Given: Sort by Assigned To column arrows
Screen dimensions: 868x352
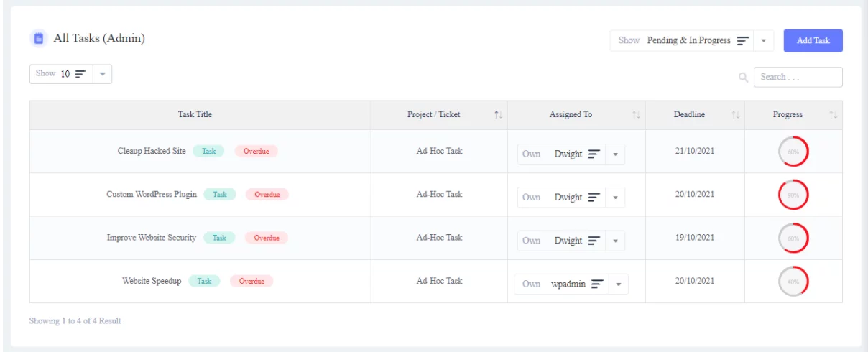Looking at the screenshot, I should coord(636,115).
